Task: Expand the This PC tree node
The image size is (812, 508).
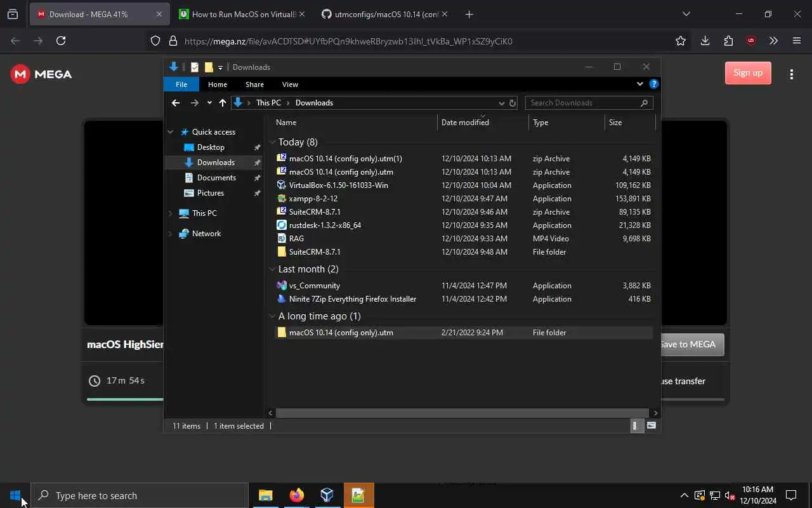Action: tap(170, 213)
